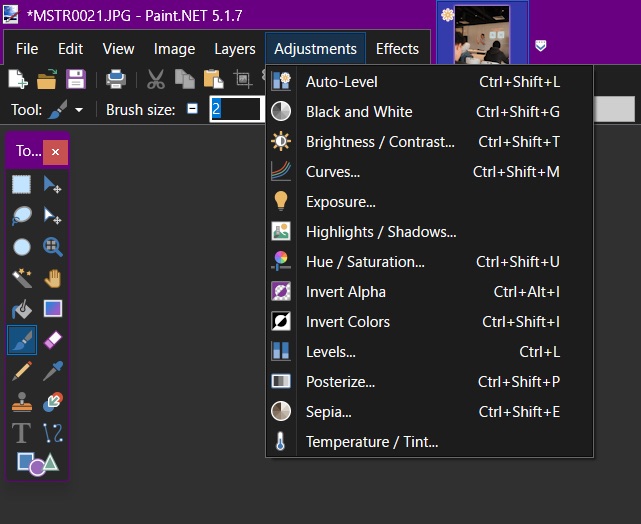Select the Rectangle Select tool
Screen dimensions: 641x524
22,184
